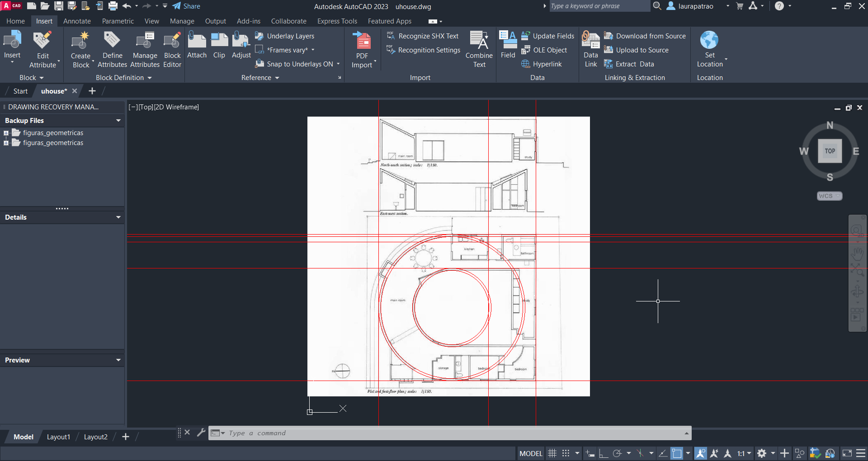
Task: Click the Set Location globe icon
Action: point(709,40)
